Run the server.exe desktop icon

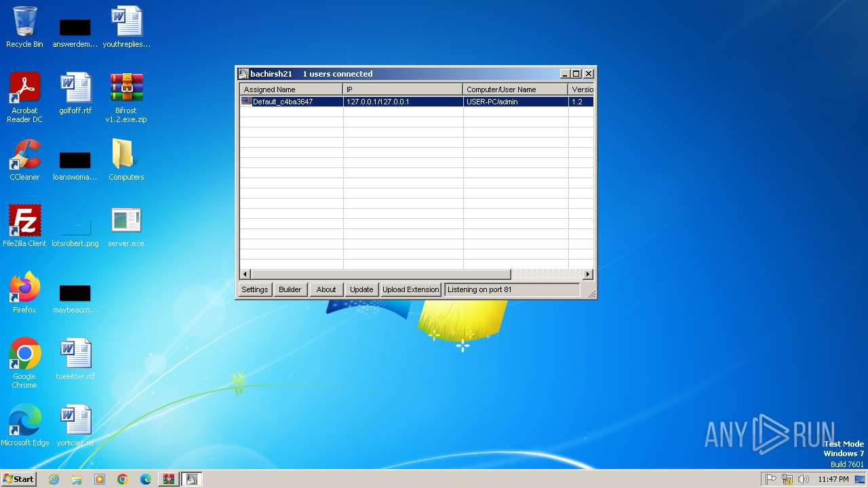point(126,226)
